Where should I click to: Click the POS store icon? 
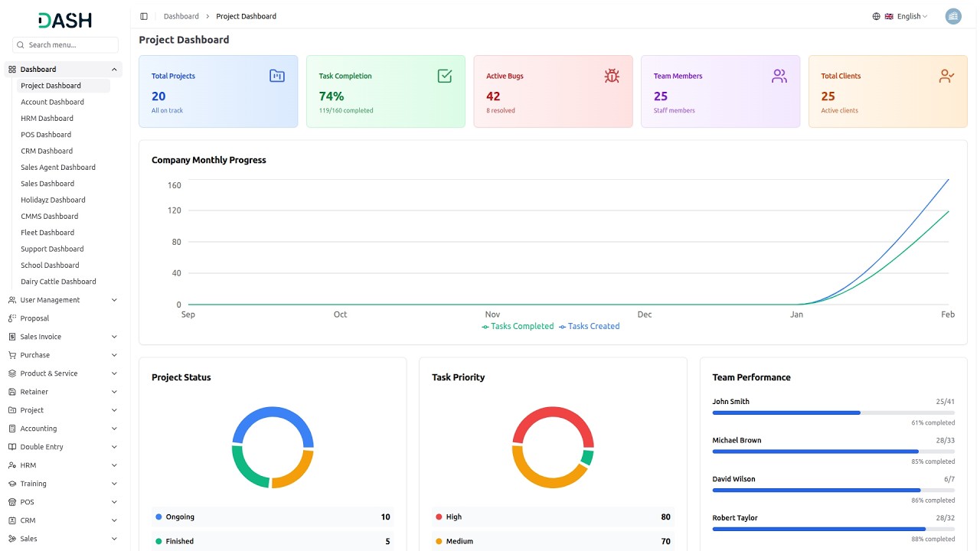pos(12,502)
